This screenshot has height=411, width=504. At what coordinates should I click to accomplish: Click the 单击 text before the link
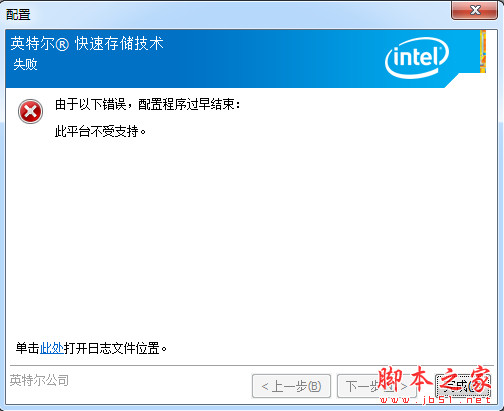point(28,348)
